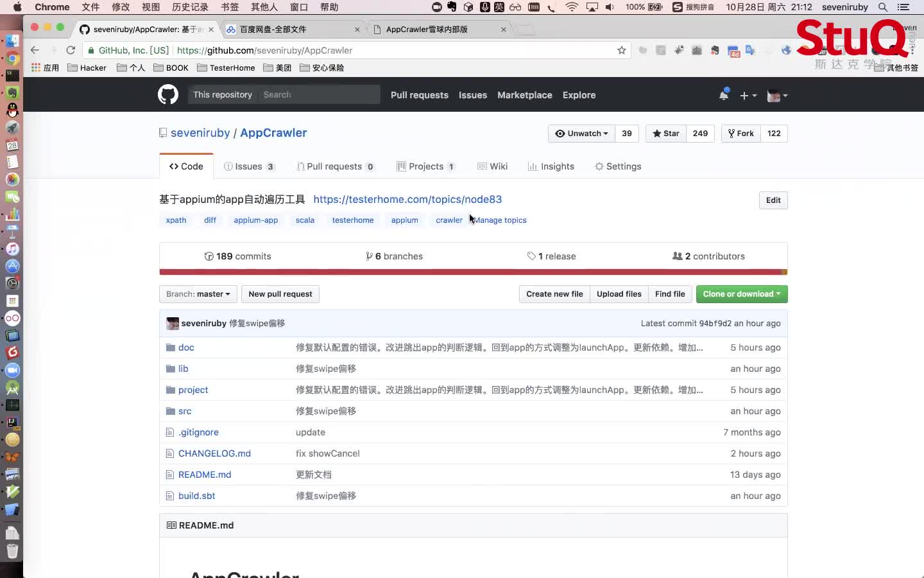Open the user avatar profile menu
Screen dimensions: 924x578
point(777,95)
